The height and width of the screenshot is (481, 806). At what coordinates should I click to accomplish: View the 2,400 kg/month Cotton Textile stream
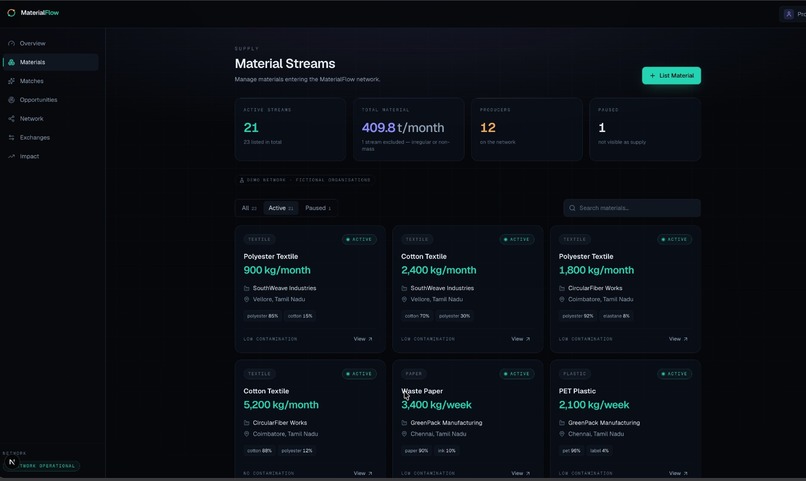click(521, 339)
